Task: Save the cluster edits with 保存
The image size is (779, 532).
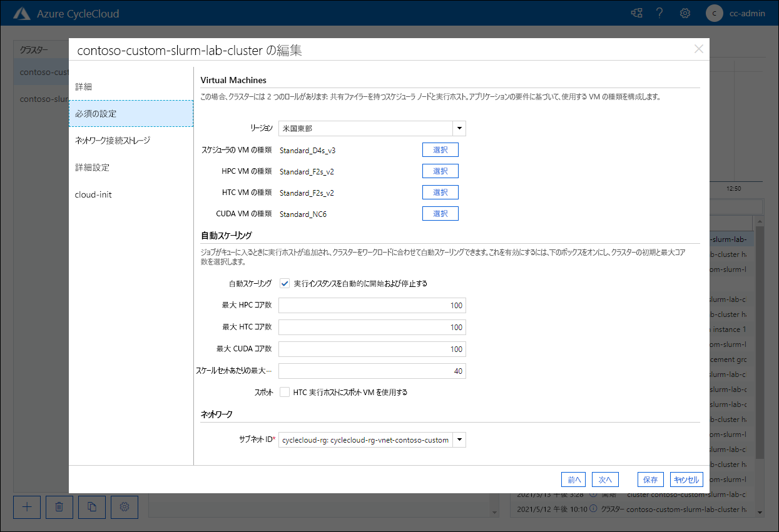Action: (x=650, y=479)
